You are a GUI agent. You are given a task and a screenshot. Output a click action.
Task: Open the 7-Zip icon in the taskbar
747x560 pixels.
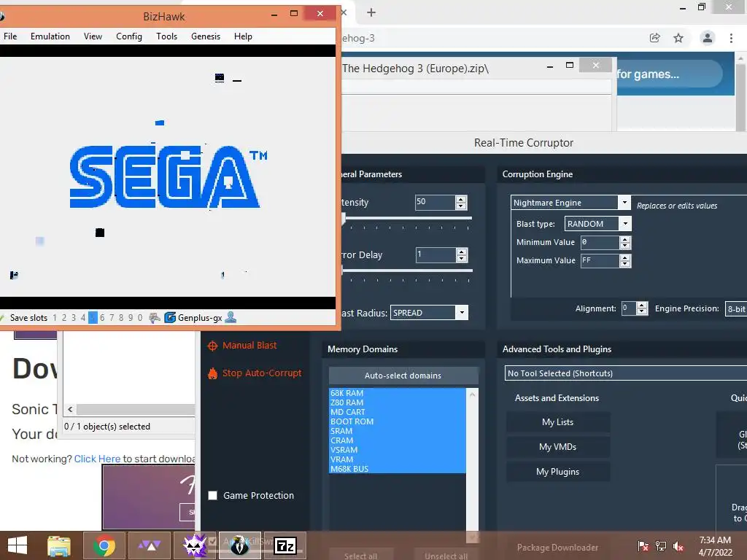click(x=285, y=545)
